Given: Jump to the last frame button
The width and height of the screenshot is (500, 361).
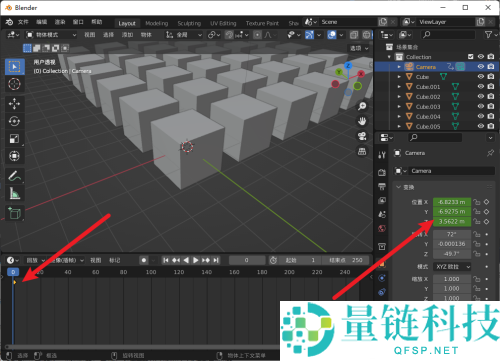Looking at the screenshot, I should click(216, 260).
